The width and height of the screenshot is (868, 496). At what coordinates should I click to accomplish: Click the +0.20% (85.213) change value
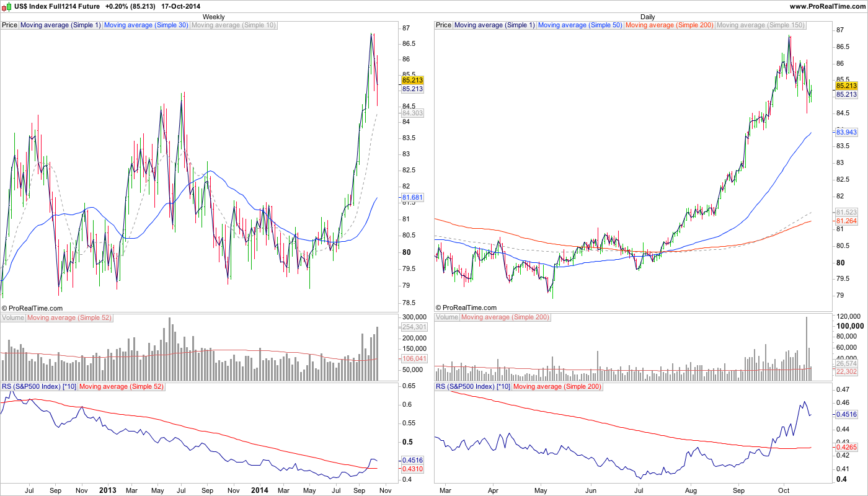click(131, 6)
